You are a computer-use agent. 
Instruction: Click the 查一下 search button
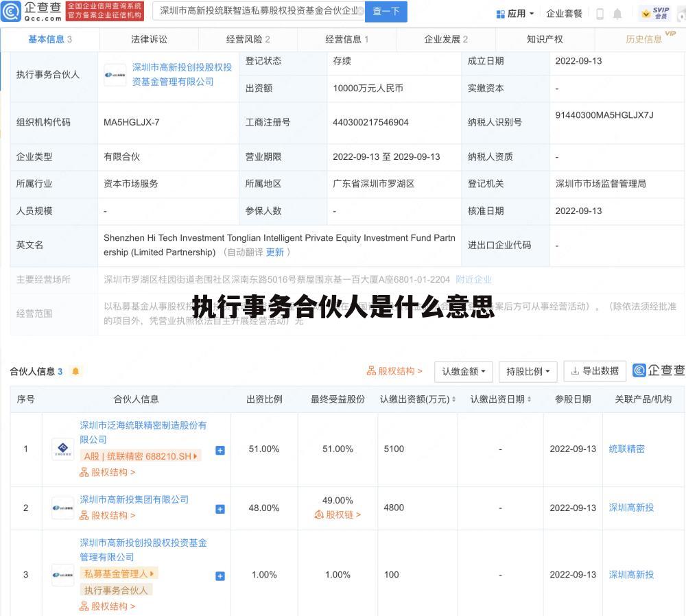(386, 12)
